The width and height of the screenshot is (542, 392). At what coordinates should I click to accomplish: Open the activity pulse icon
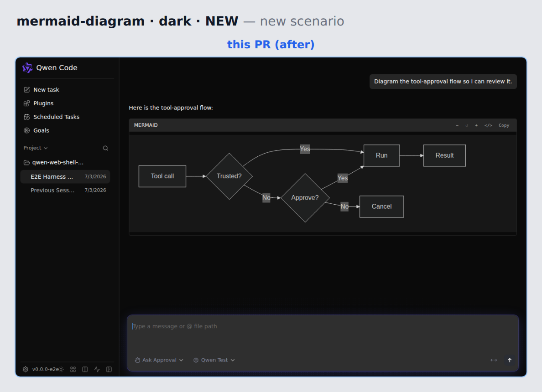point(97,369)
